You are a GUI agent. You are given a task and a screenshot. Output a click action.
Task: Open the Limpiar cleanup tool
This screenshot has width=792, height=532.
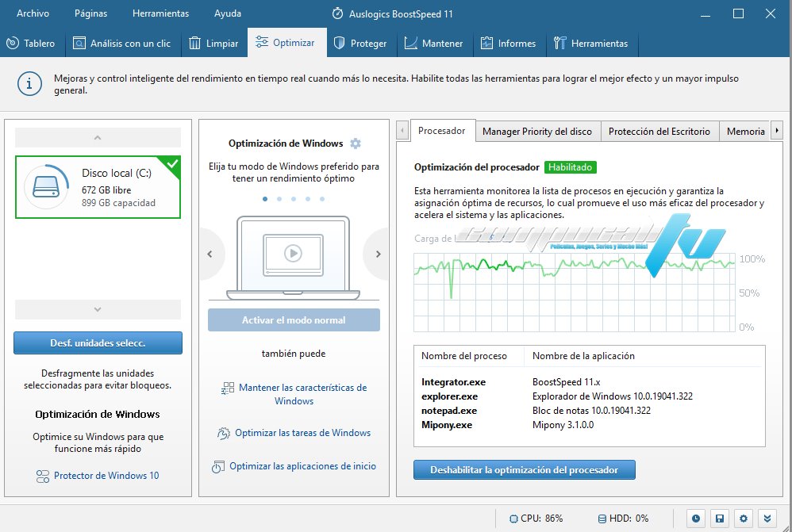coord(213,44)
